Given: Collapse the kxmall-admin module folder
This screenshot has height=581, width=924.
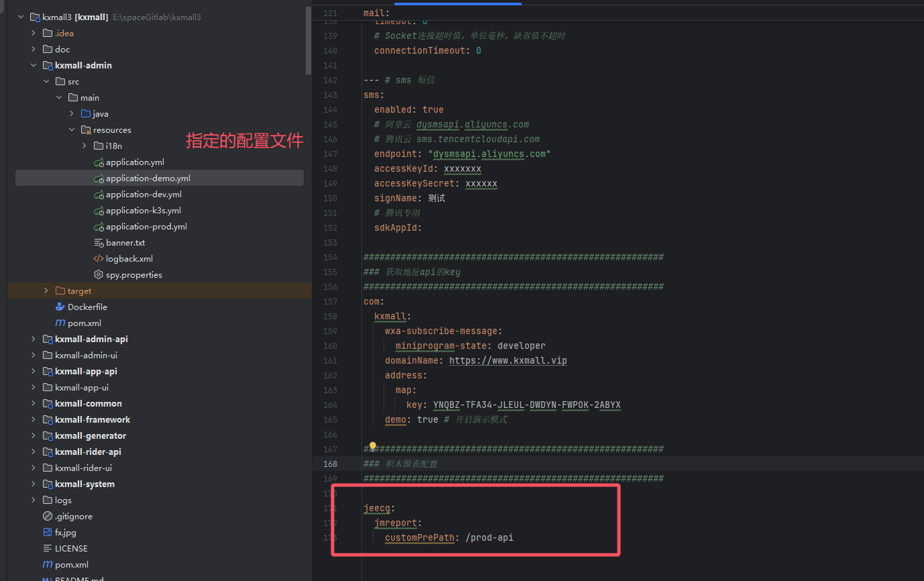Looking at the screenshot, I should 34,66.
